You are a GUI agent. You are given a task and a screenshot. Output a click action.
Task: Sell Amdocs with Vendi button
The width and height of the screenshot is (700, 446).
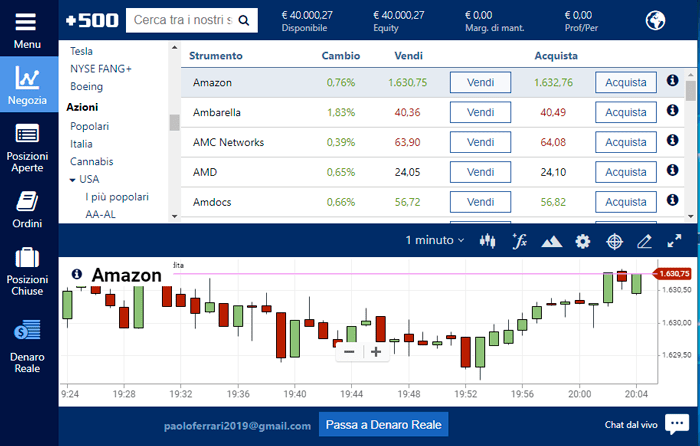[x=480, y=202]
